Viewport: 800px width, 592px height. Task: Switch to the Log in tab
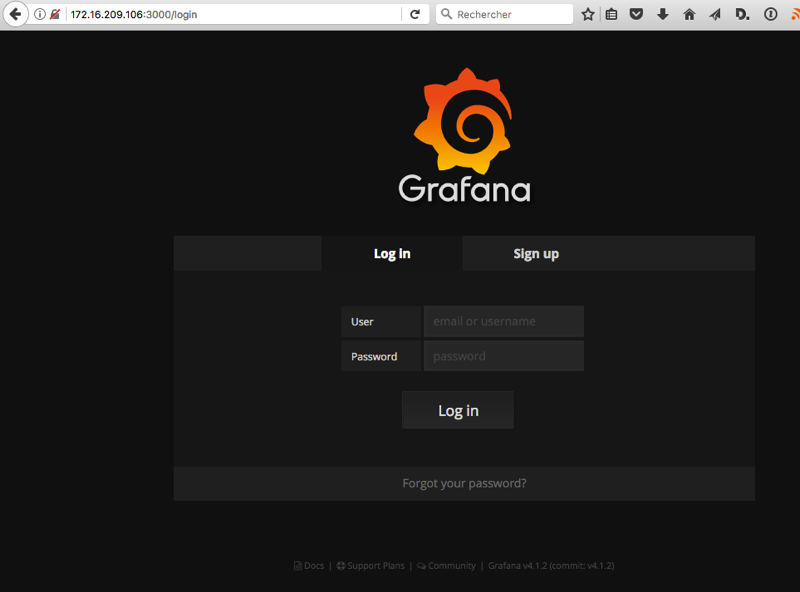tap(392, 254)
